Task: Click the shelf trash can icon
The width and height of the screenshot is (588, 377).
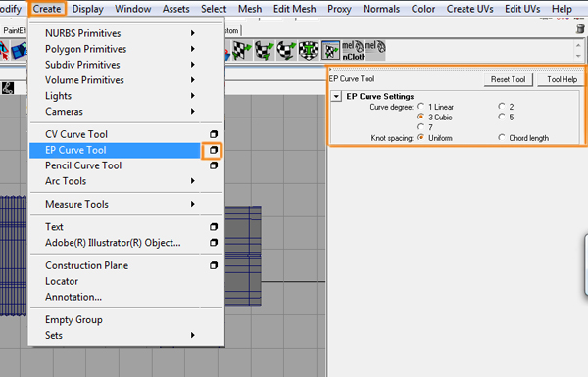Action: point(580,28)
